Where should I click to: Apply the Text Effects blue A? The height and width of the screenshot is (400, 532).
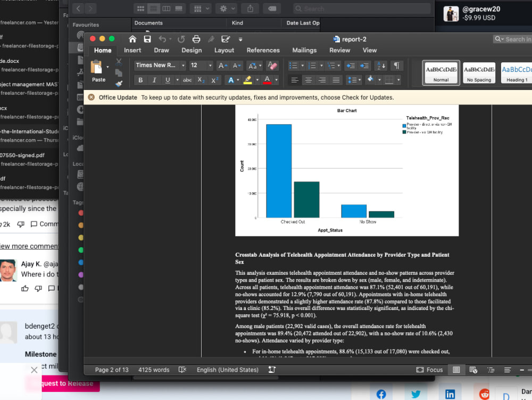231,80
